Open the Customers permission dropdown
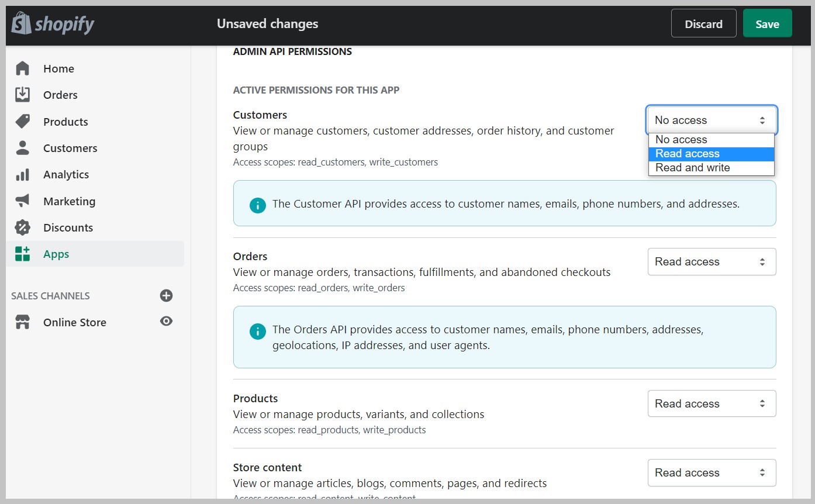Image resolution: width=815 pixels, height=504 pixels. coord(712,120)
